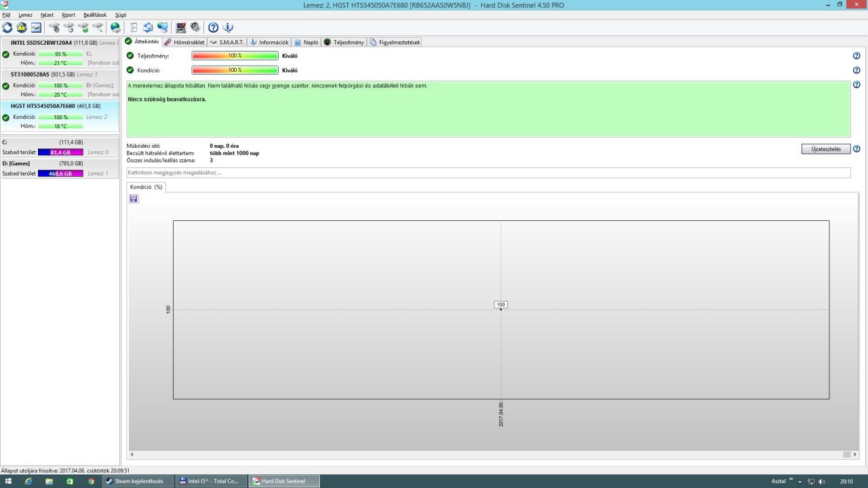Click the Teljesítmény 100 % gradient bar
Image resolution: width=868 pixels, height=488 pixels.
[235, 56]
